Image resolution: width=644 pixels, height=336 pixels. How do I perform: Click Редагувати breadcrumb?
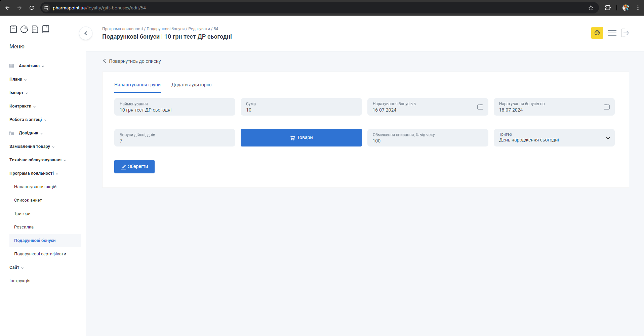click(199, 29)
